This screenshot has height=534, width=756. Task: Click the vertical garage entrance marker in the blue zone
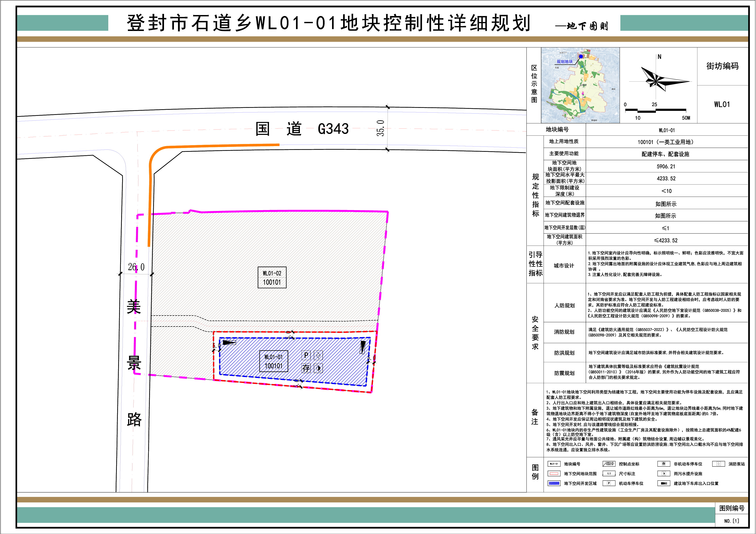pyautogui.click(x=363, y=347)
